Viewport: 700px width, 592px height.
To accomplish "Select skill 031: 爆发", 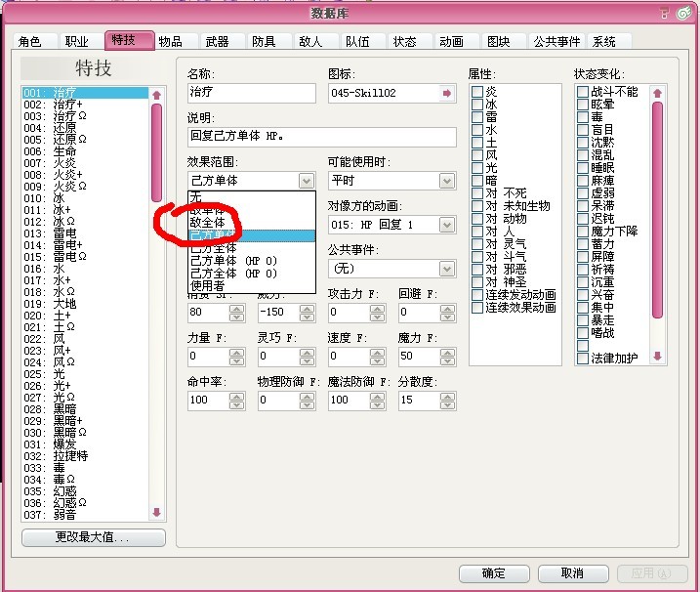I will click(x=85, y=444).
